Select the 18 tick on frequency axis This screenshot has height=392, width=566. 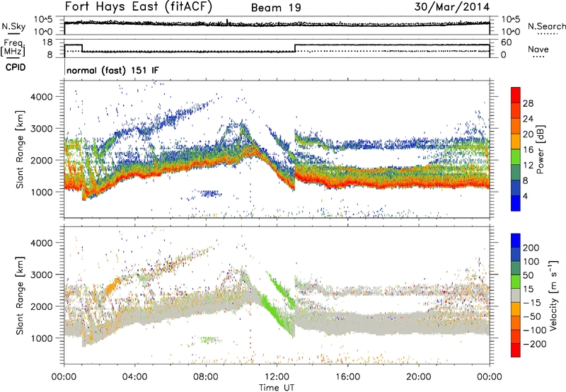pos(47,42)
